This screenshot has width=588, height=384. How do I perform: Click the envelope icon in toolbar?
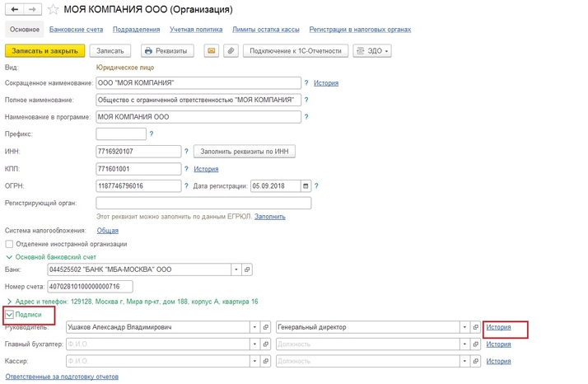(212, 51)
